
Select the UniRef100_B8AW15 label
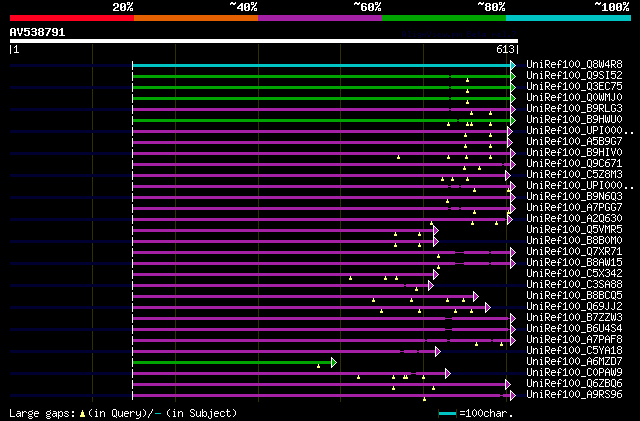coord(574,263)
